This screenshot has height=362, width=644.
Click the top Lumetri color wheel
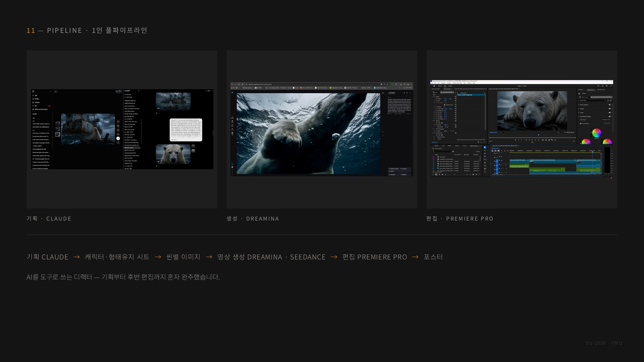click(597, 133)
